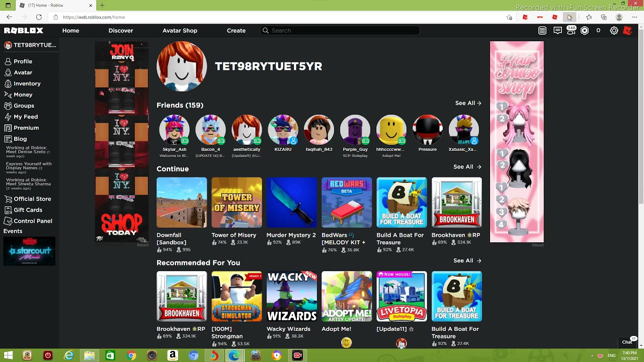Open Adopt Me! recommended game tile
644x362 pixels.
pos(347,297)
